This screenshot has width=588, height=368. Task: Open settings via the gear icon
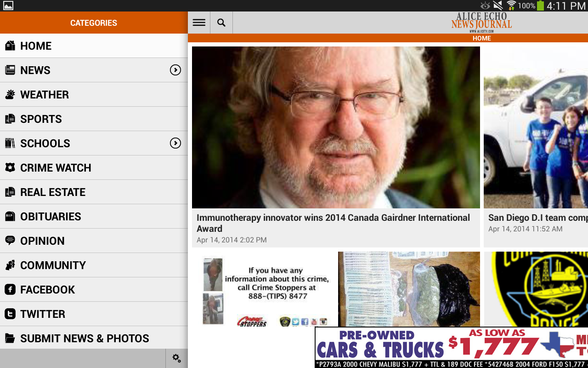pos(177,358)
